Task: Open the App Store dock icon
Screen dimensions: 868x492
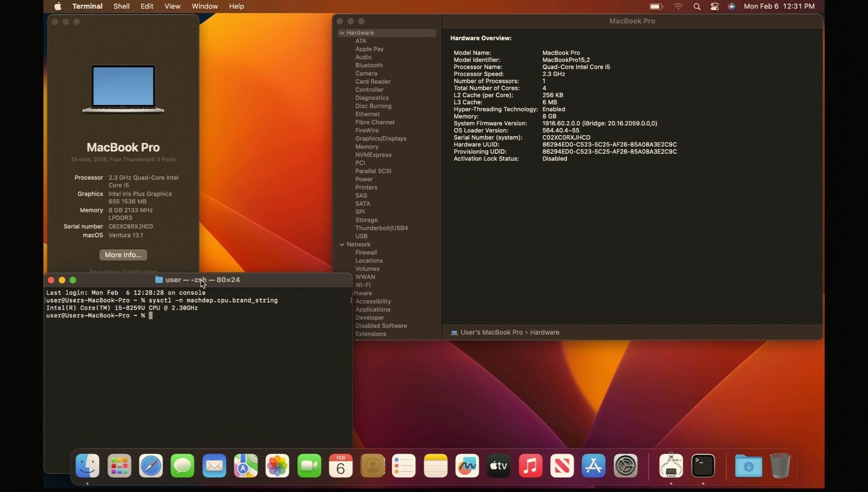Action: click(x=593, y=466)
